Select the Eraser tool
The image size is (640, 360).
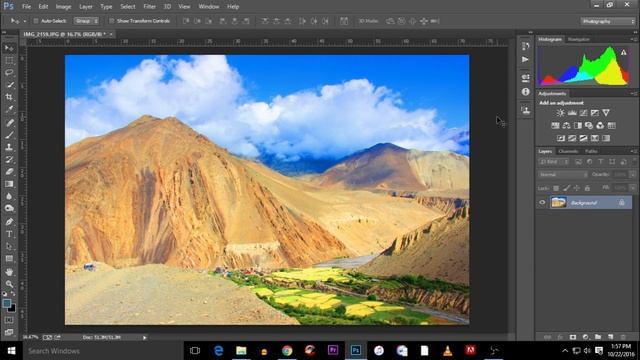(x=9, y=172)
